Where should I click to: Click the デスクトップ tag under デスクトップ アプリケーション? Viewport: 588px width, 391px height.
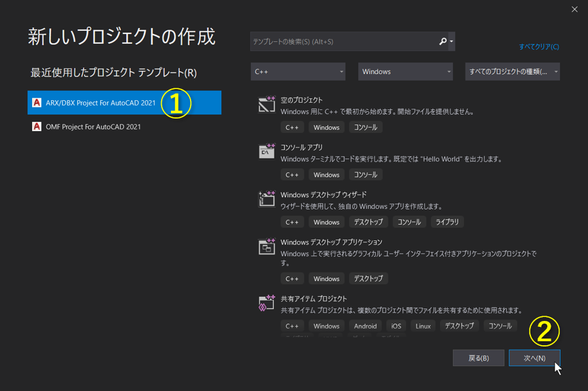tap(368, 278)
